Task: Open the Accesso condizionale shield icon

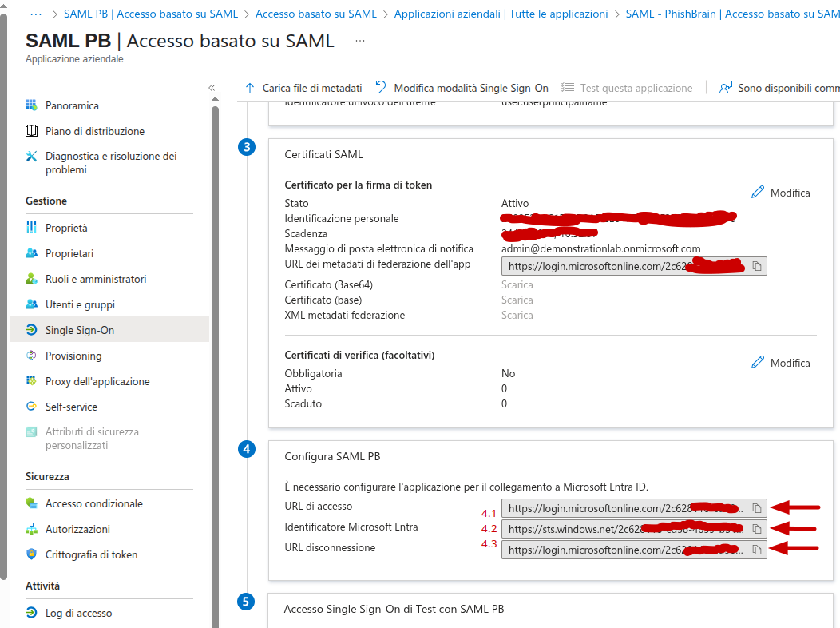Action: tap(32, 503)
